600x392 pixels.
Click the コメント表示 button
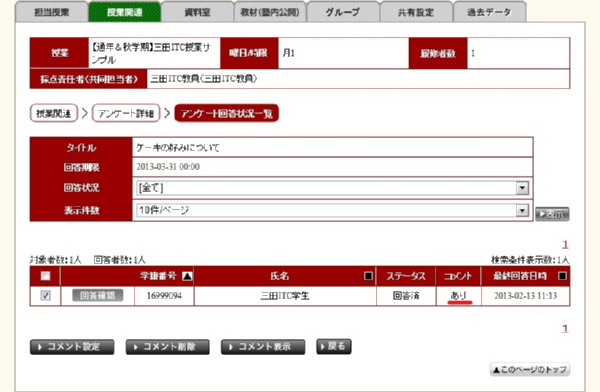click(263, 347)
